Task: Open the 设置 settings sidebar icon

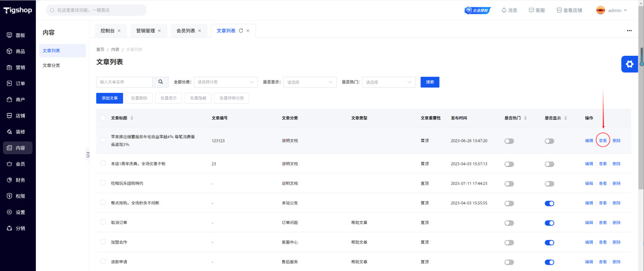Action: [9, 212]
